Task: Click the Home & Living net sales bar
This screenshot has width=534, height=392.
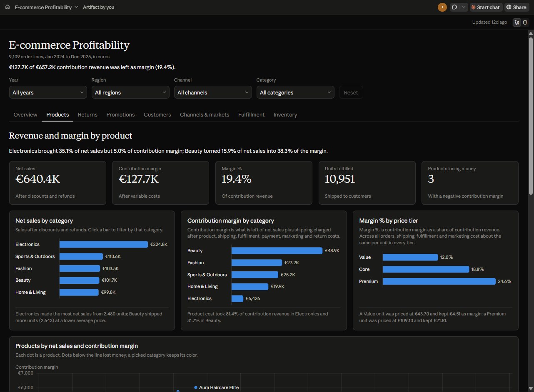Action: 79,292
